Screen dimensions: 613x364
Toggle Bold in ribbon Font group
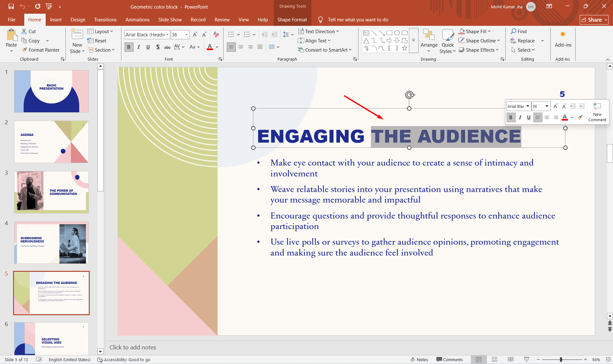pos(129,47)
